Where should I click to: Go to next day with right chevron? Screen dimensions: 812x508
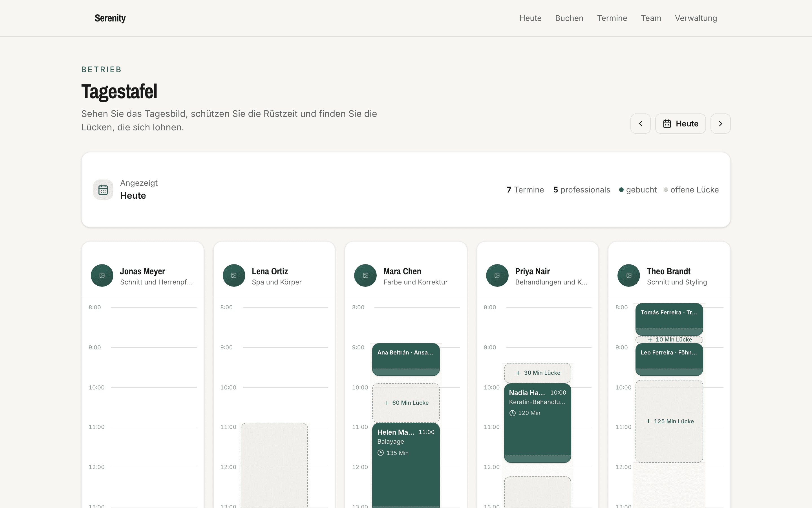pyautogui.click(x=720, y=124)
